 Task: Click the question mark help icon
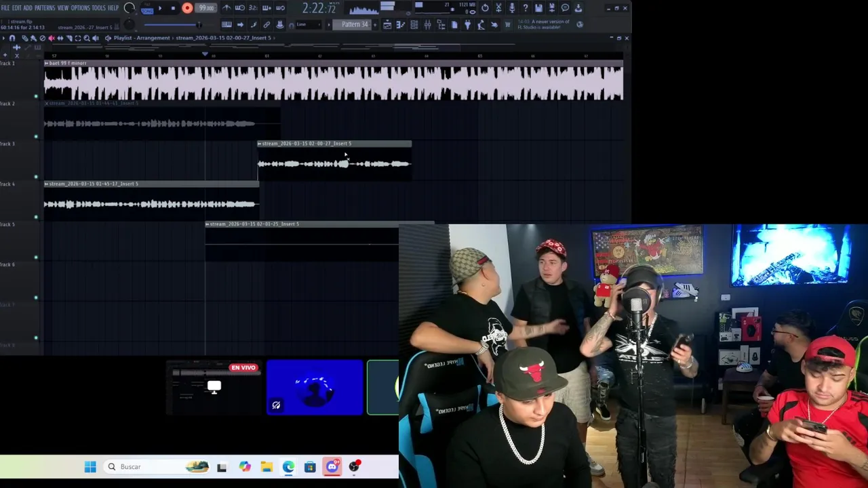(x=526, y=8)
